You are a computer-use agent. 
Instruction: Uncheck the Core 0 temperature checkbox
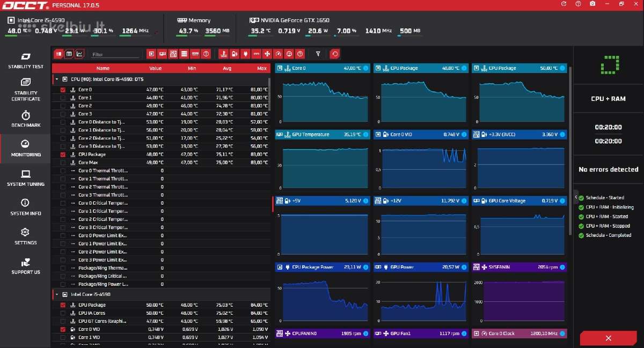tap(63, 90)
